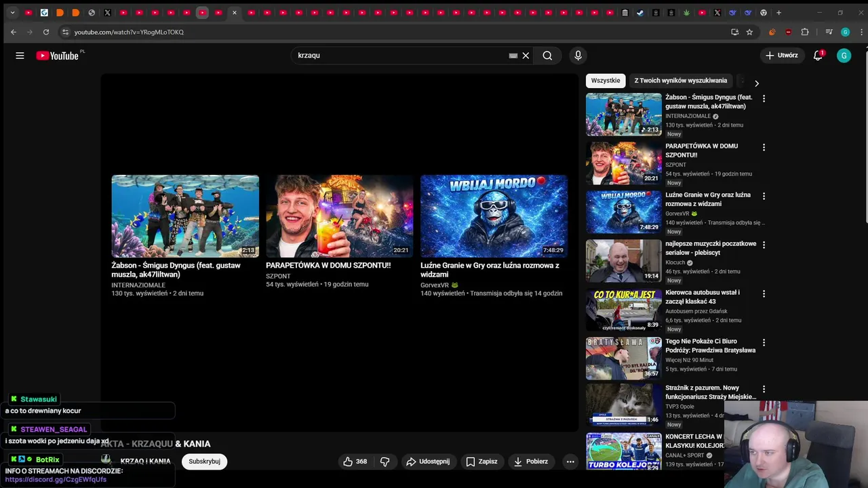Viewport: 868px width, 488px height.
Task: Select the Wszystkie filter chip
Action: coord(606,81)
